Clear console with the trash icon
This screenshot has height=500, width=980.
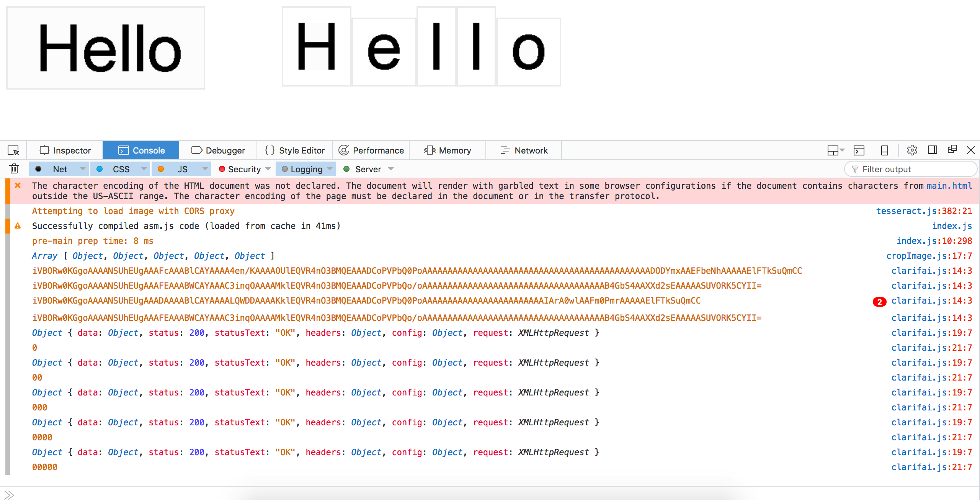click(14, 169)
